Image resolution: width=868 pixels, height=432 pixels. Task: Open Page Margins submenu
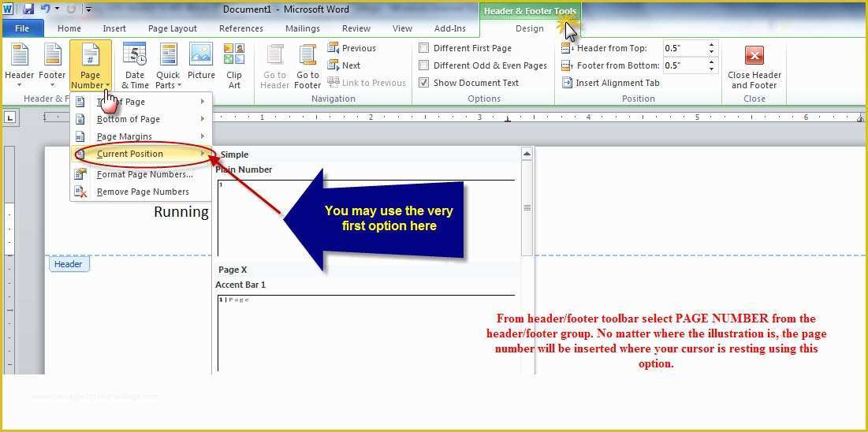[141, 136]
